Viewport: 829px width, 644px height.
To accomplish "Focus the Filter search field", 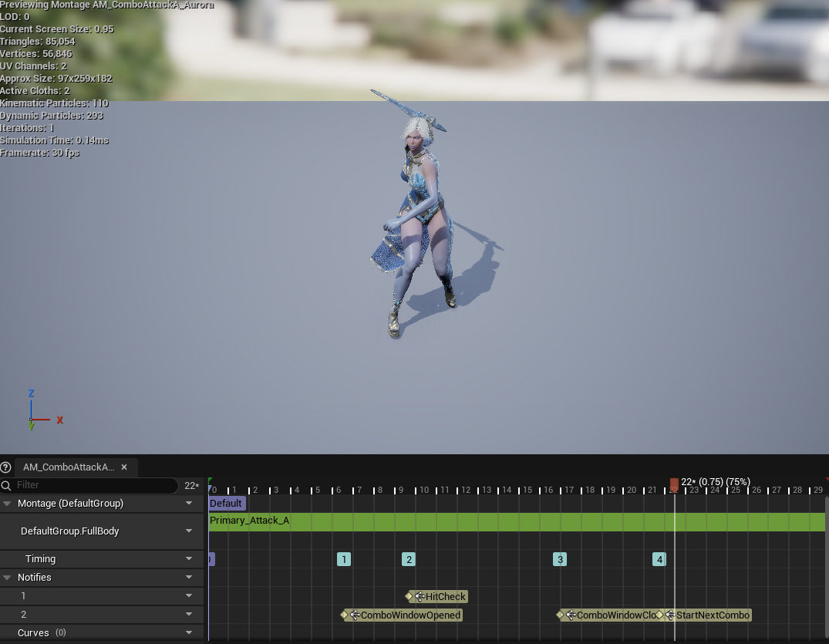I will pyautogui.click(x=89, y=485).
